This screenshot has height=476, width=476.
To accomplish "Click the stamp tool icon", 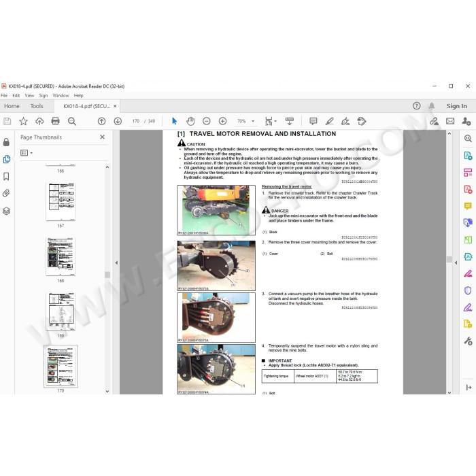I will click(362, 122).
